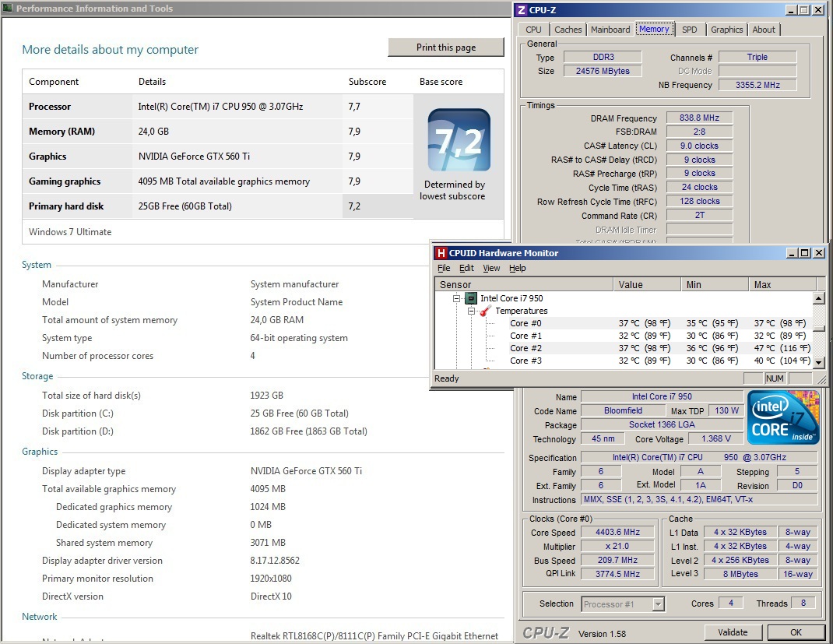Switch to the Graphics tab in CPU-Z
833x644 pixels.
point(727,30)
